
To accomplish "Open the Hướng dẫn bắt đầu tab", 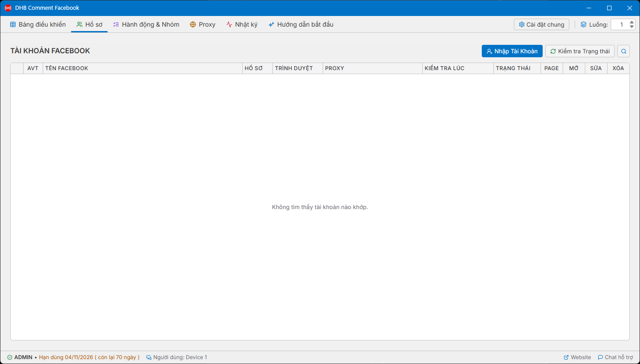I will [301, 24].
